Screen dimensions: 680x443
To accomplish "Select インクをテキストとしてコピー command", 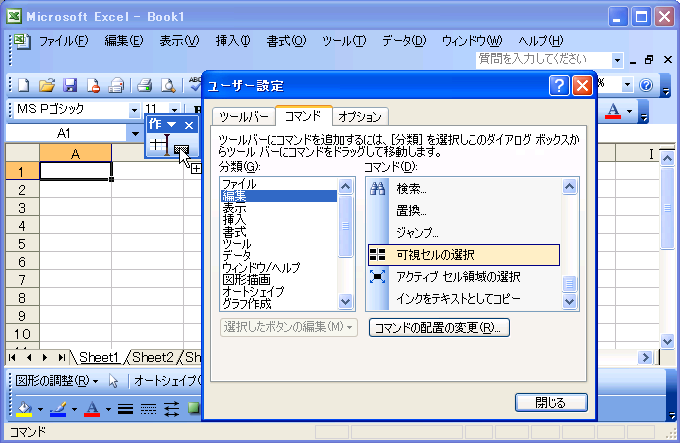I will click(464, 299).
